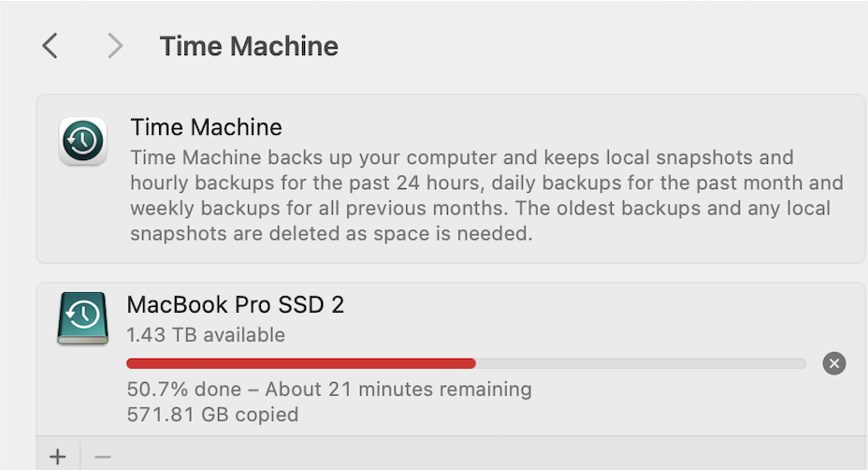Click the red filled part of progress bar

click(x=301, y=363)
